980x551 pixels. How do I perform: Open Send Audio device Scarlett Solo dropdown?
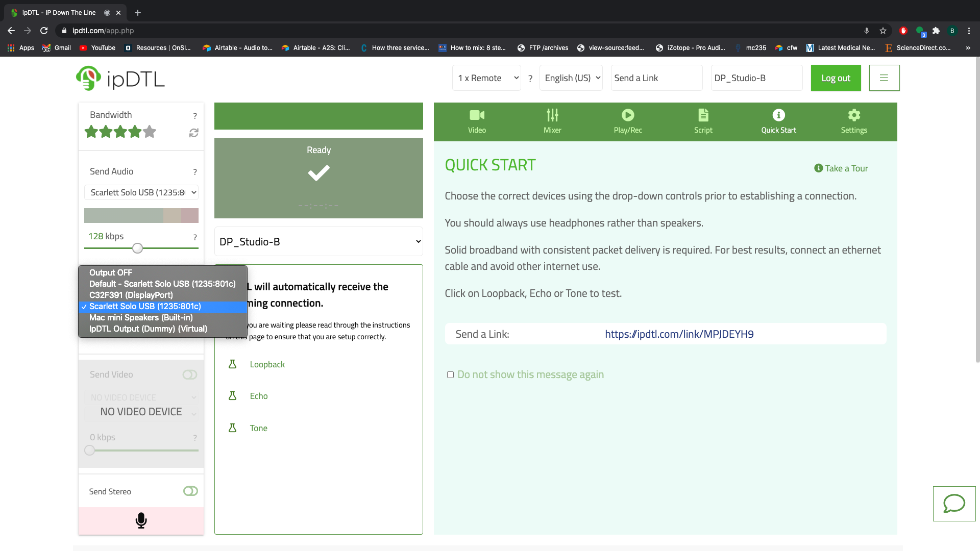(x=141, y=193)
